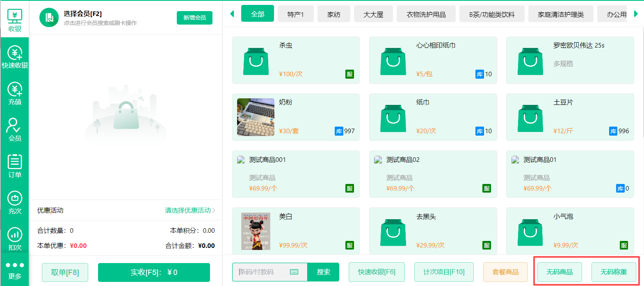The height and width of the screenshot is (286, 644).
Task: Click the 测试商品01 product name
Action: tap(540, 160)
